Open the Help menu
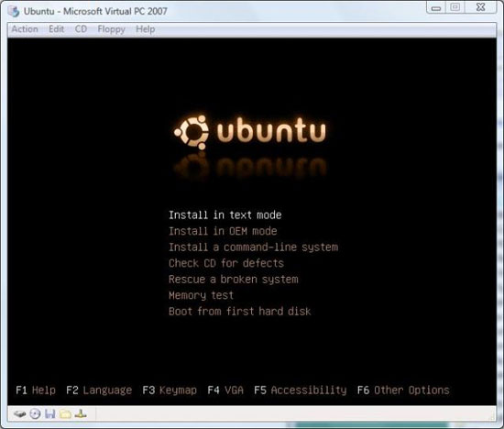504x429 pixels. (x=146, y=29)
